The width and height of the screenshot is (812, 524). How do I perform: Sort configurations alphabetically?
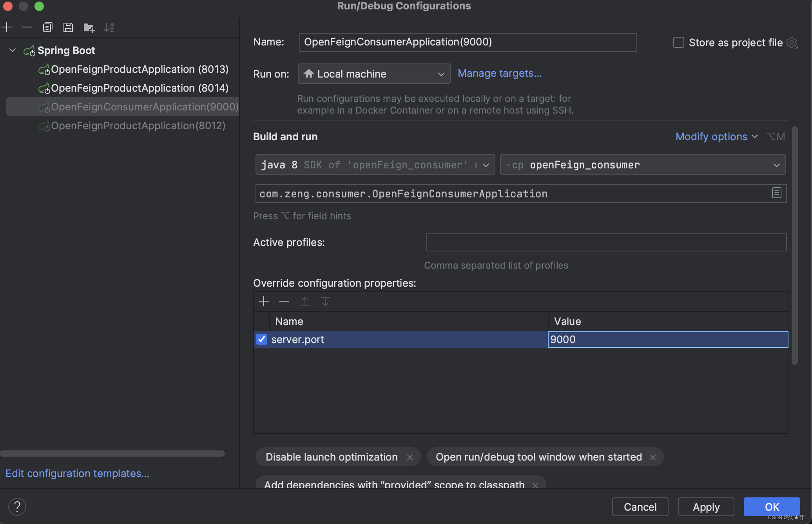pyautogui.click(x=109, y=27)
